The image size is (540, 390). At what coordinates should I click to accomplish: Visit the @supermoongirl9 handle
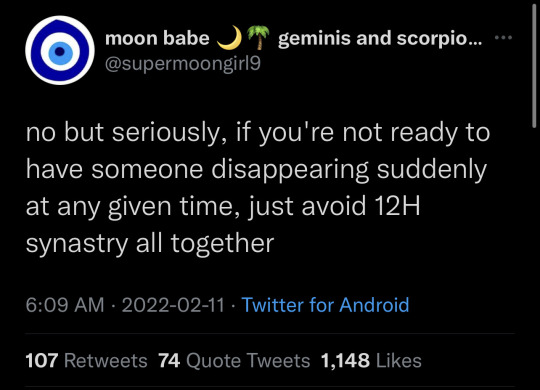[183, 64]
